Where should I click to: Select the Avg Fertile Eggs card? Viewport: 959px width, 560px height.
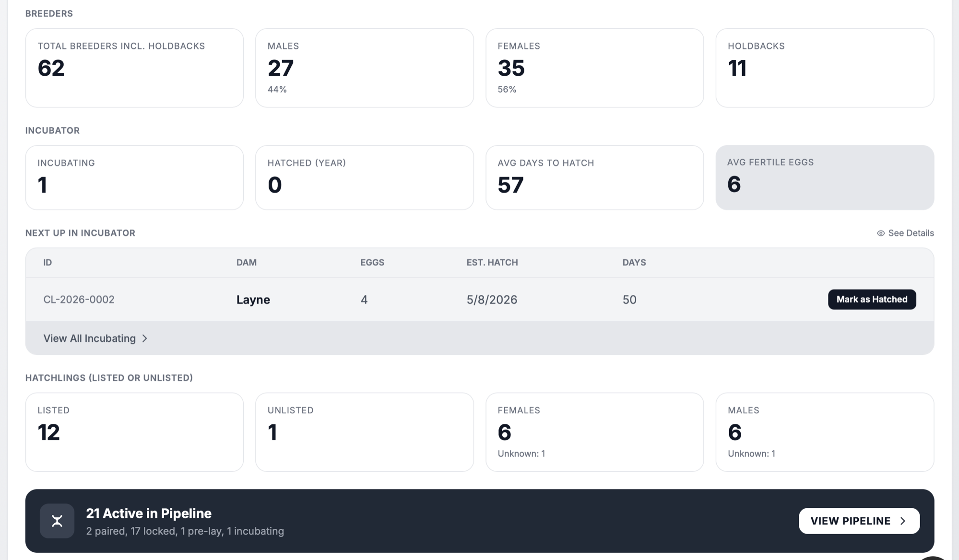pyautogui.click(x=824, y=177)
